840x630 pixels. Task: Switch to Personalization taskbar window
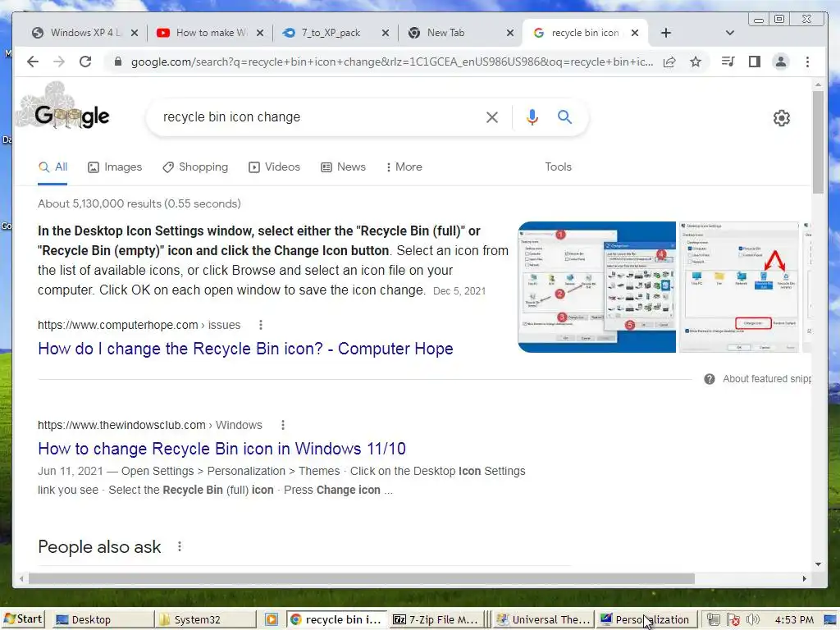[x=646, y=620]
